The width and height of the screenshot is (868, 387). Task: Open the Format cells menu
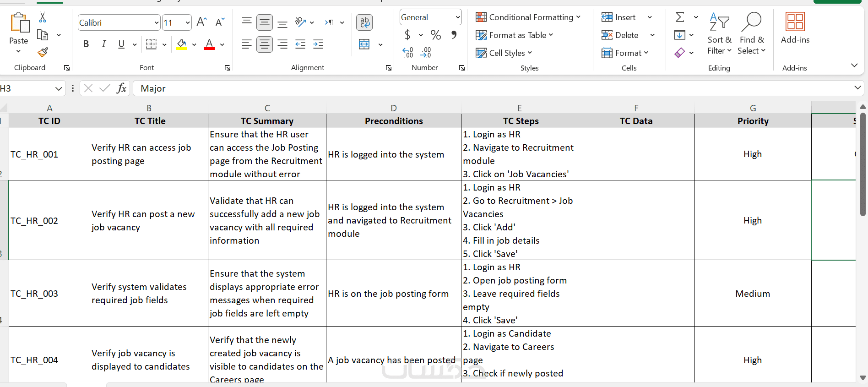[625, 53]
